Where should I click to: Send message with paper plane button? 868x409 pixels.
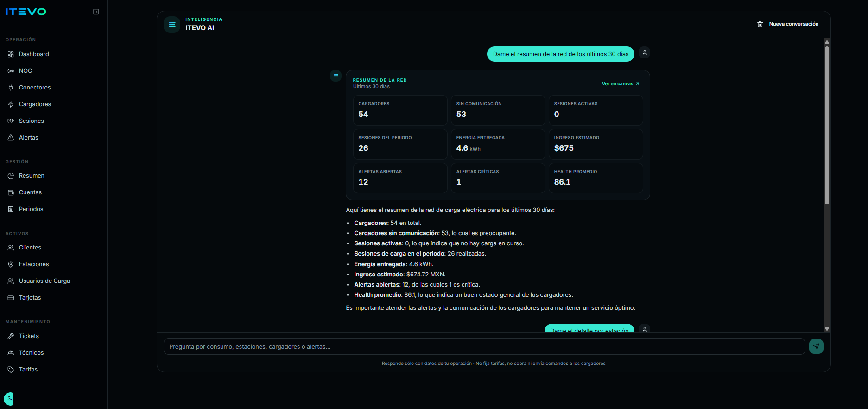click(x=816, y=346)
